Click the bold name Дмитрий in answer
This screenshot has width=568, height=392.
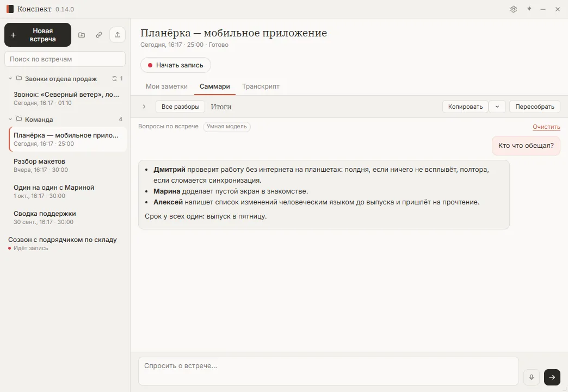coord(169,170)
